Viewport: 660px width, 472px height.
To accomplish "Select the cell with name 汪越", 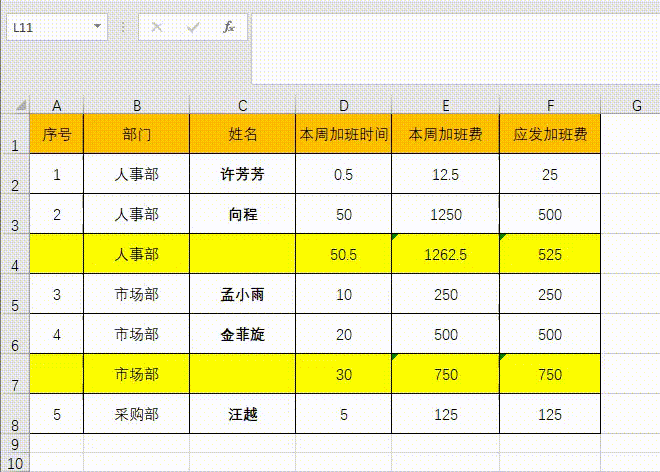I will coord(242,414).
